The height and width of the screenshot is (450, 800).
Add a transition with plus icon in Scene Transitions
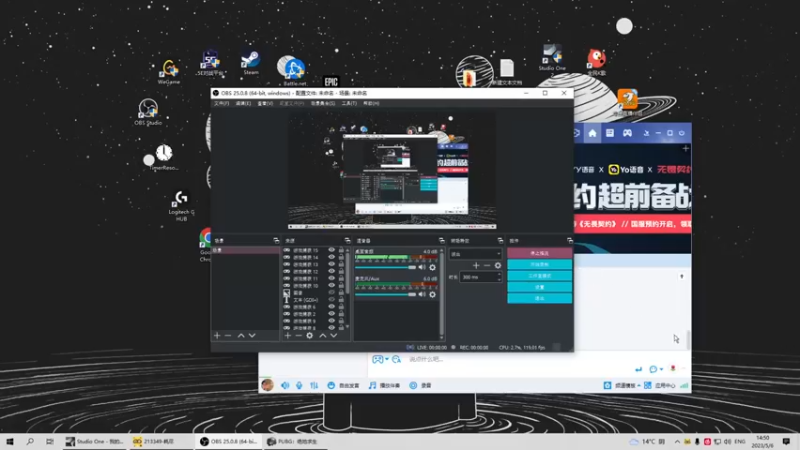pyautogui.click(x=476, y=265)
